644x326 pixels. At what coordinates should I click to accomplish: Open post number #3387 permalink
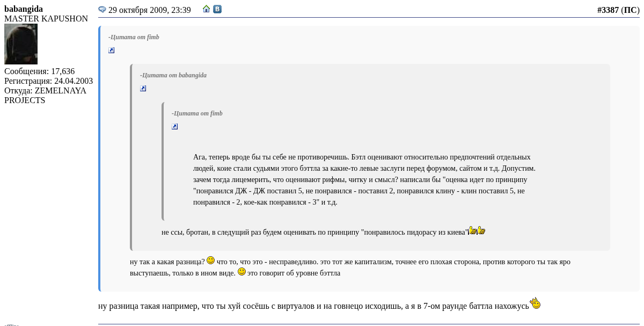[x=608, y=10]
